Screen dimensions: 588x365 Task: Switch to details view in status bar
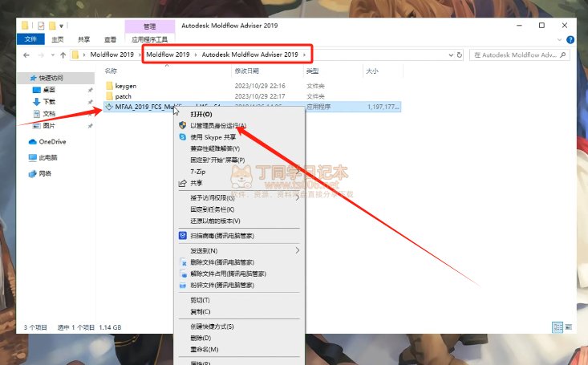point(558,327)
